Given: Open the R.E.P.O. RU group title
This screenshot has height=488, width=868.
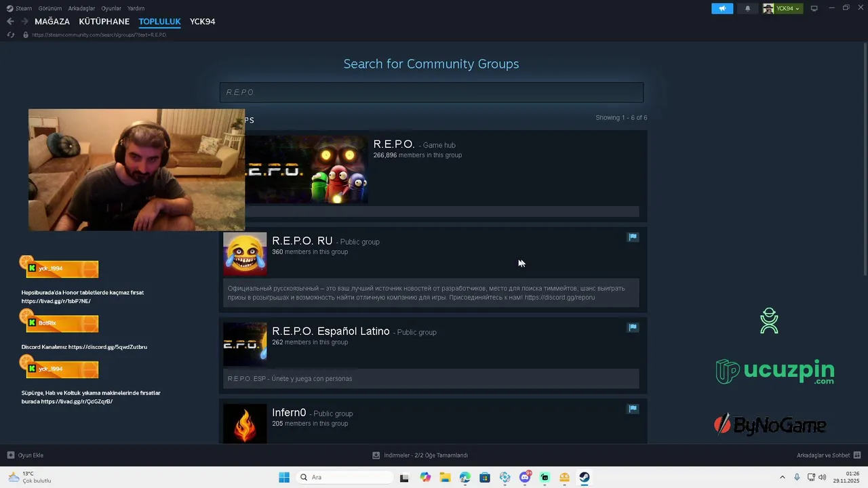Looking at the screenshot, I should pyautogui.click(x=302, y=241).
